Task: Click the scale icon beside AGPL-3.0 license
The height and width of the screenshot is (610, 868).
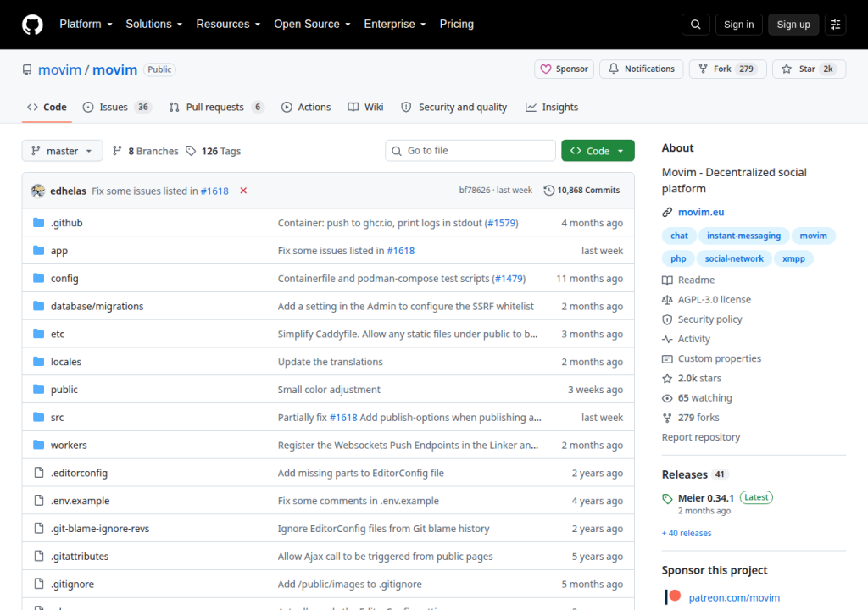Action: [x=667, y=299]
